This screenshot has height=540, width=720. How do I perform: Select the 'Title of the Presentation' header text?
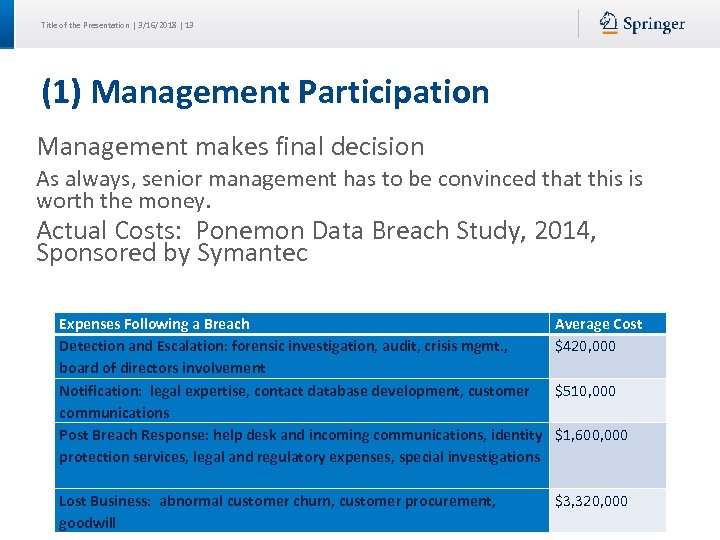click(x=86, y=24)
